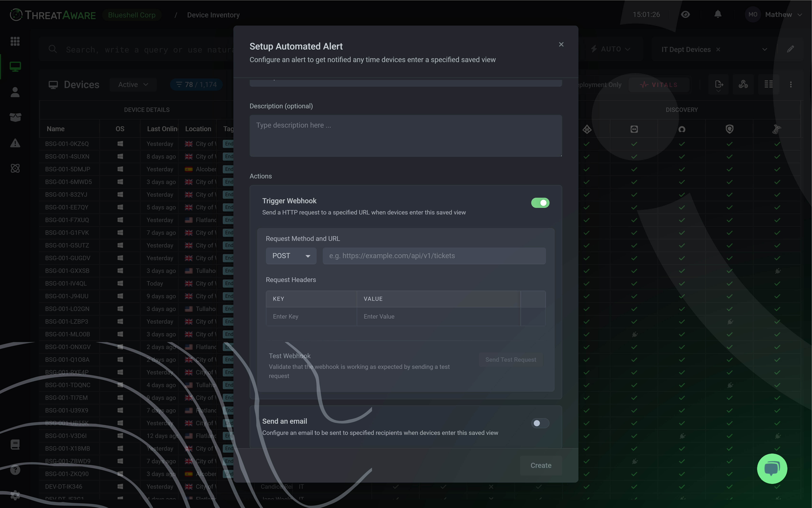Viewport: 812px width, 508px height.
Task: Click the Blueshell Corp breadcrumb
Action: pyautogui.click(x=132, y=15)
